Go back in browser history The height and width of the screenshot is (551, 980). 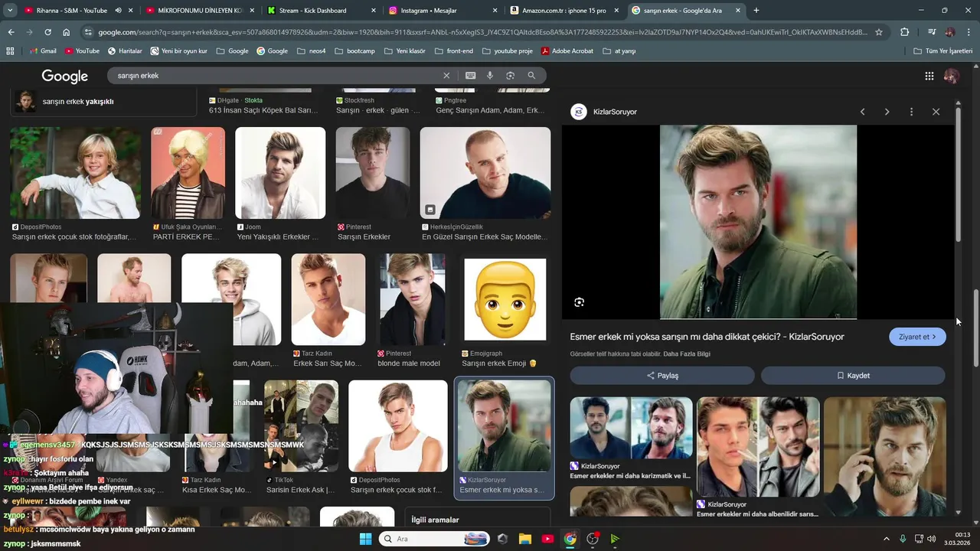[x=11, y=32]
